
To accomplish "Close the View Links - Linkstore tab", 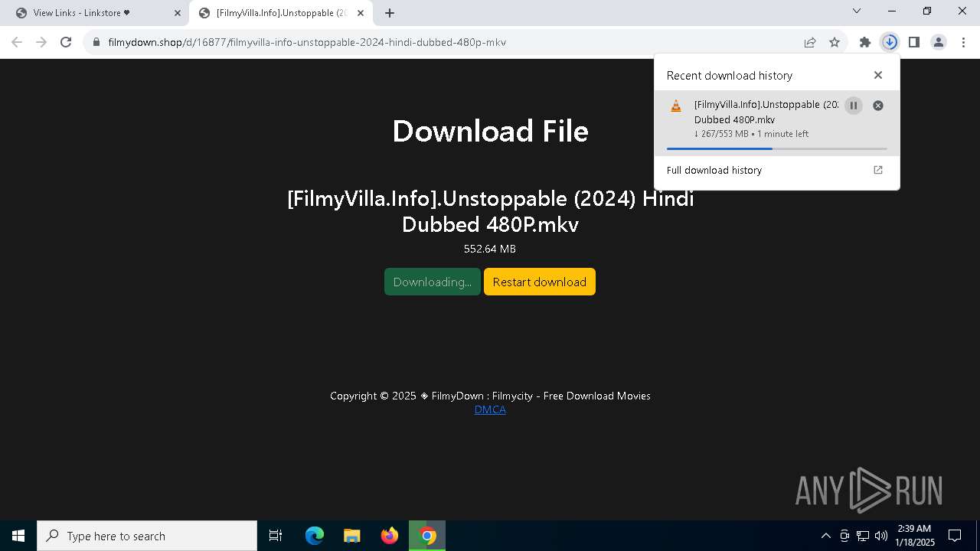I will click(178, 13).
